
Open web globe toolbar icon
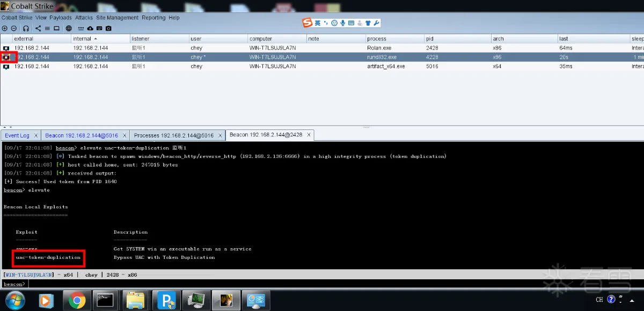(69, 28)
